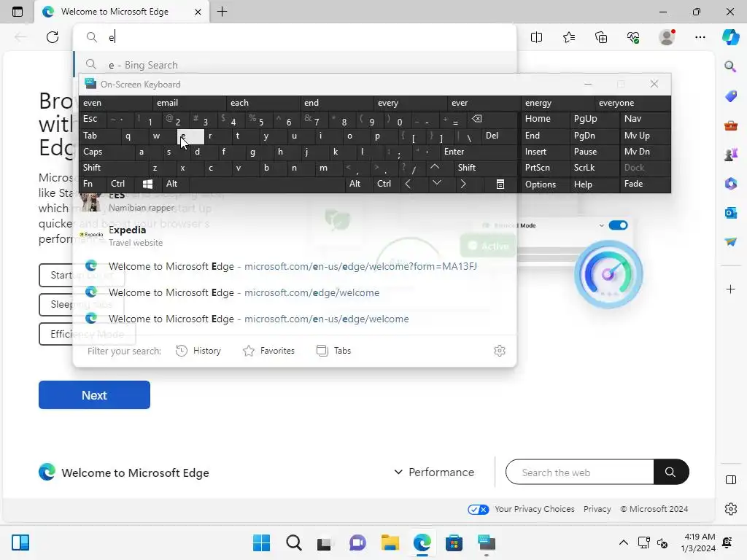
Task: Open the Split screen icon
Action: pyautogui.click(x=536, y=37)
